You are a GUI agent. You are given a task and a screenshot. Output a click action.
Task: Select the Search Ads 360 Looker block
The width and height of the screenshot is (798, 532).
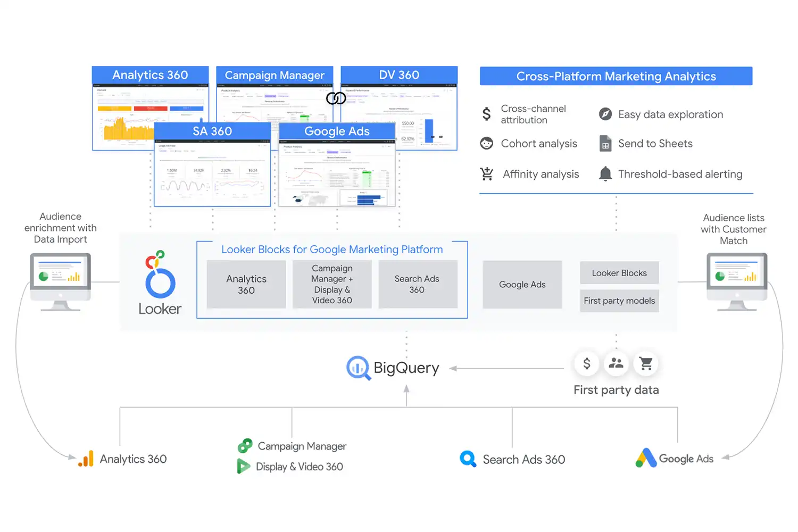pyautogui.click(x=417, y=285)
